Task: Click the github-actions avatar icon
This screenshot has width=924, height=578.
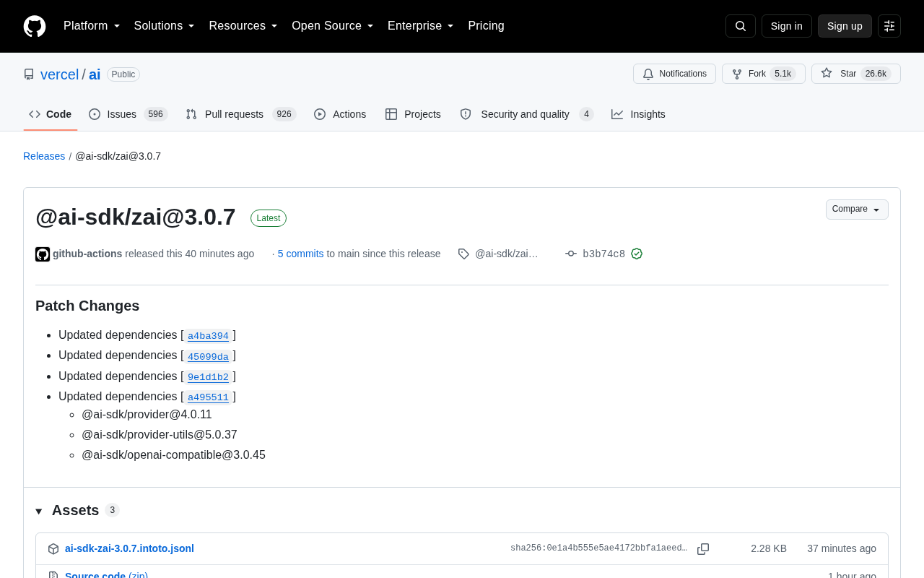Action: (43, 254)
